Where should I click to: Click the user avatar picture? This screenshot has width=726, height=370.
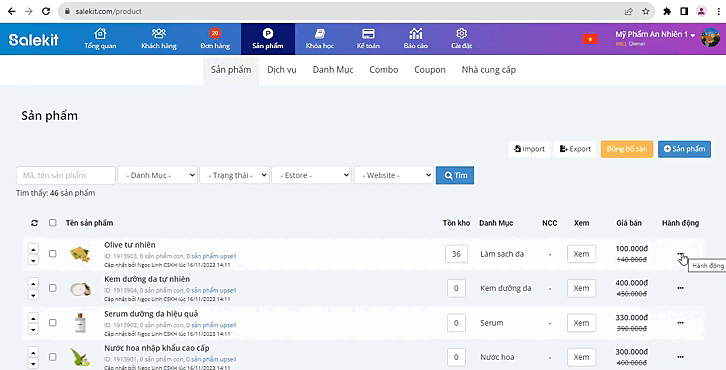(x=710, y=38)
